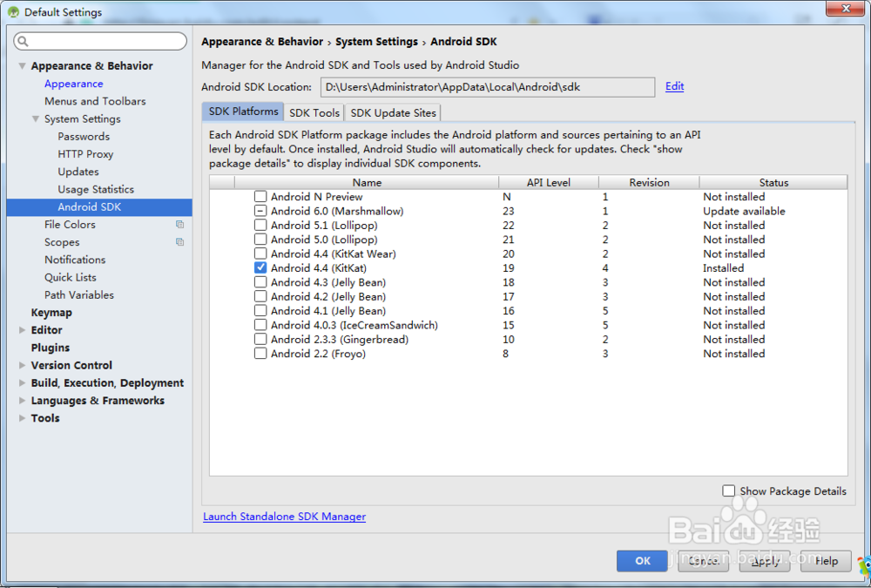
Task: Open Keymap settings page
Action: coord(51,313)
